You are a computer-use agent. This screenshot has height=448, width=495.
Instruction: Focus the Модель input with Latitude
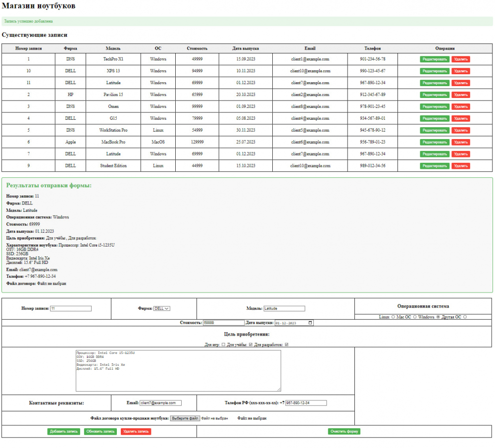tap(285, 308)
